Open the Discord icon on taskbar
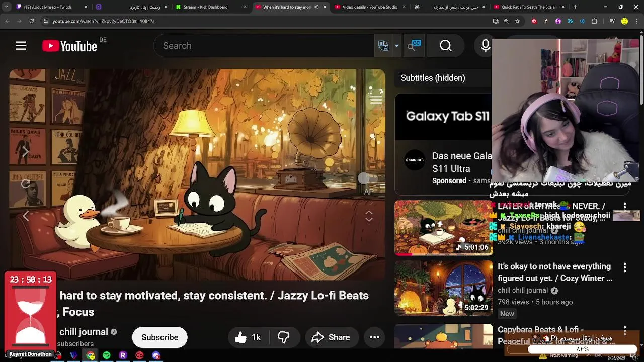Viewport: 644px width, 362px height. (156, 355)
